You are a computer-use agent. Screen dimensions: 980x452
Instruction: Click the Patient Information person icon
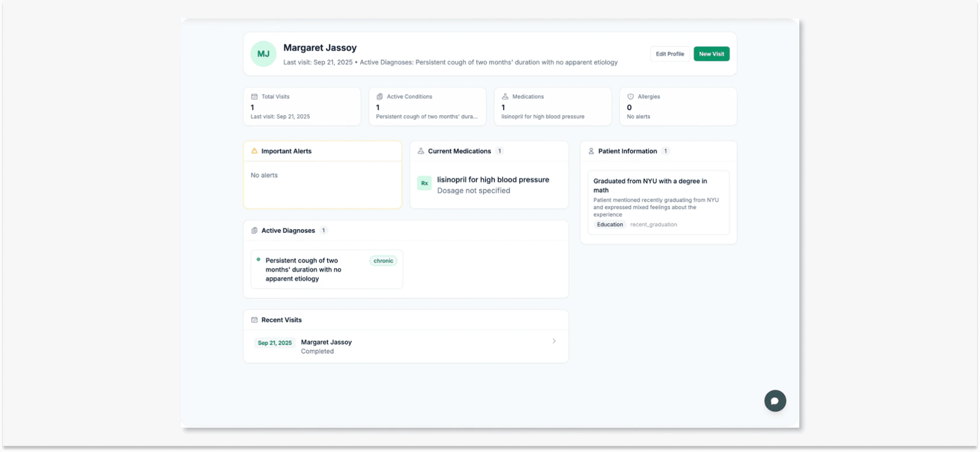[x=591, y=151]
